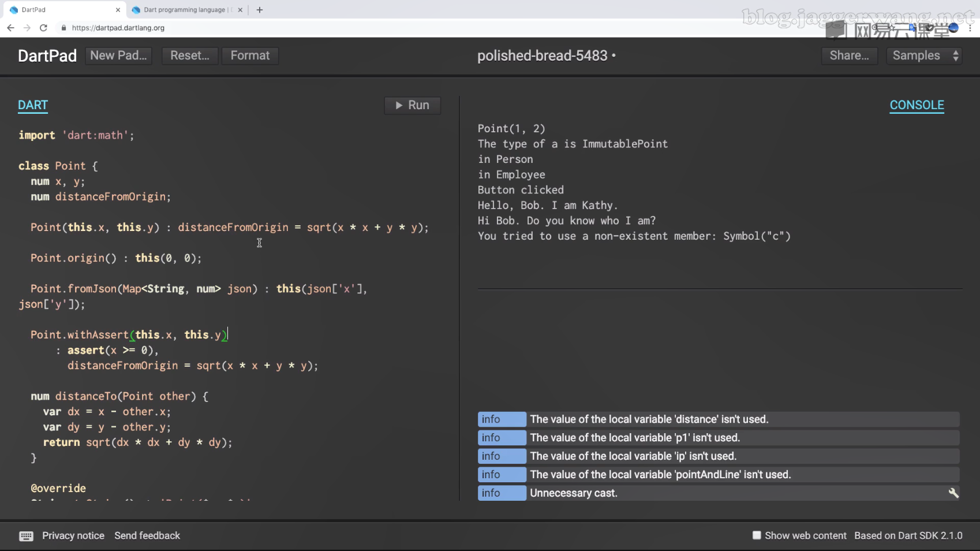Close the DartPad browser tab
The width and height of the screenshot is (980, 551).
click(x=118, y=10)
